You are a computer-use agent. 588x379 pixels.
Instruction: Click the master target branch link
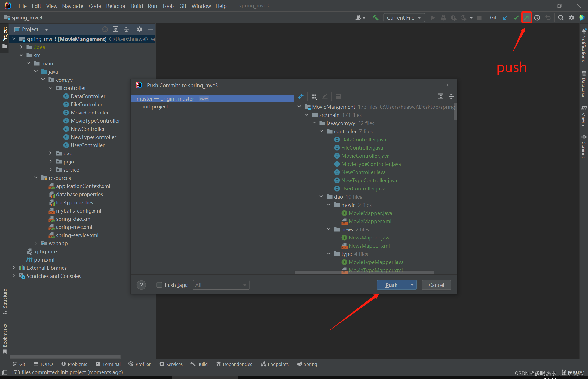coord(186,99)
